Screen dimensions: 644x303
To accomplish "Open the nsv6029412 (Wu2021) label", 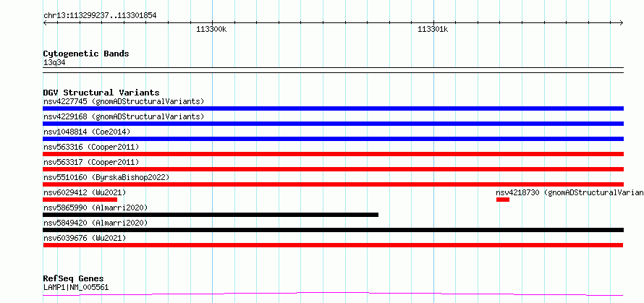I will coord(85,192).
